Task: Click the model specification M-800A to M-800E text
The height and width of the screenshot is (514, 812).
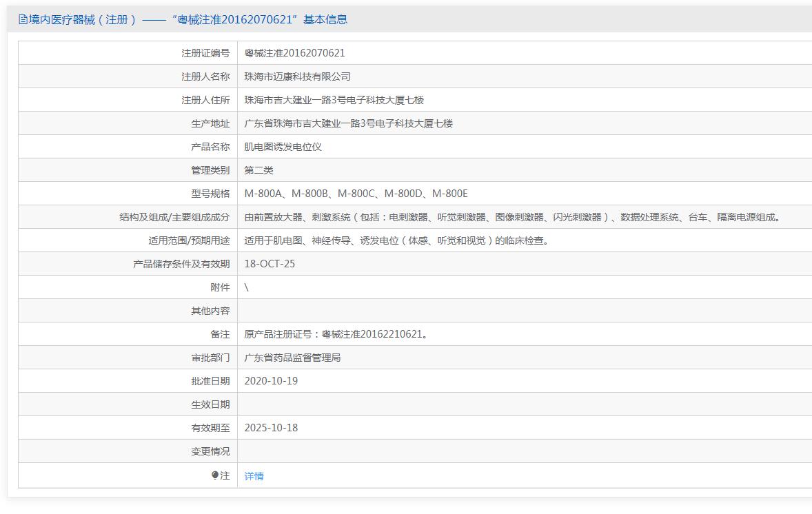Action: point(356,194)
